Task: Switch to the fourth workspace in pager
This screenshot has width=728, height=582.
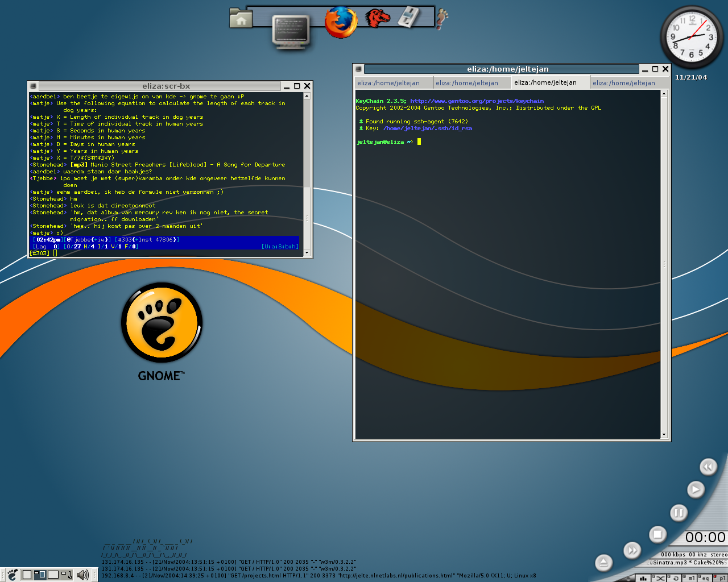Action: (x=67, y=575)
